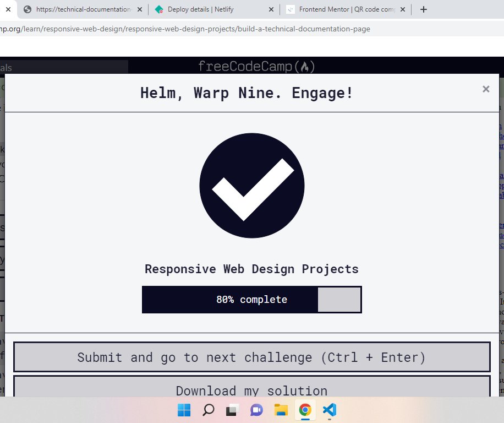Open File Explorer from taskbar
Screen dimensions: 504x423
281,410
